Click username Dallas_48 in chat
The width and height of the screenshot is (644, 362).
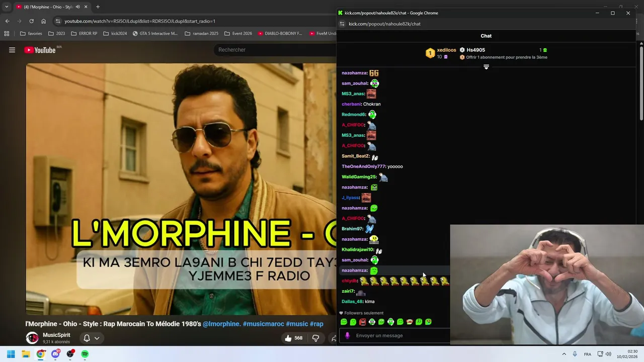352,302
